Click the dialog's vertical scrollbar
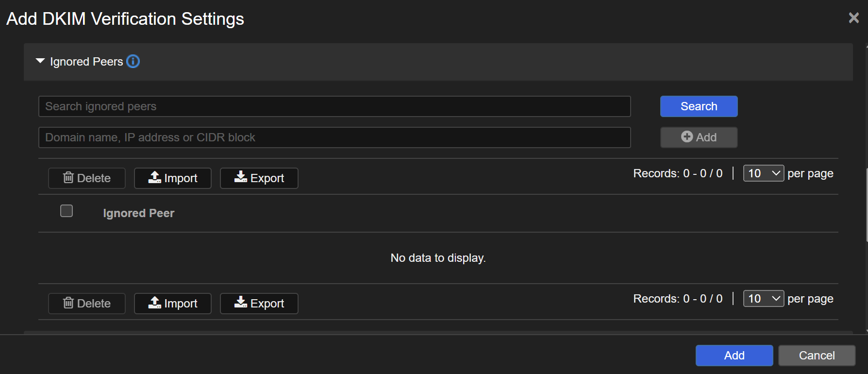This screenshot has height=374, width=868. [x=867, y=204]
